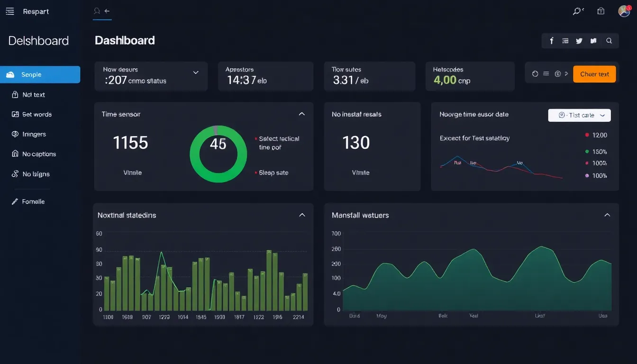The width and height of the screenshot is (637, 364).
Task: Select Set words in the sidebar
Action: coord(36,114)
